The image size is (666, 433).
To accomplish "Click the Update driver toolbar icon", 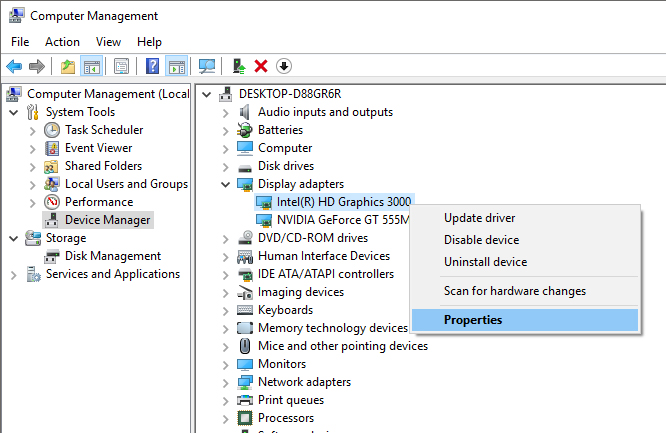I will tap(239, 66).
